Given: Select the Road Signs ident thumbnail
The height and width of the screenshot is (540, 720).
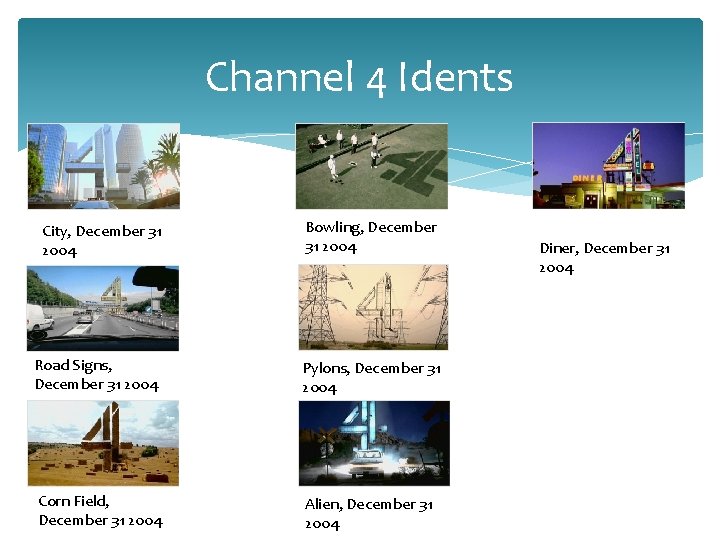Looking at the screenshot, I should [103, 308].
